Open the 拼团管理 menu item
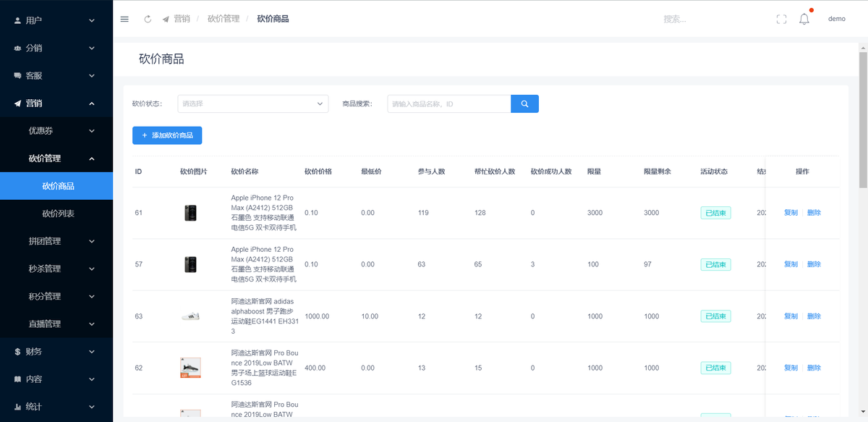 pyautogui.click(x=56, y=241)
